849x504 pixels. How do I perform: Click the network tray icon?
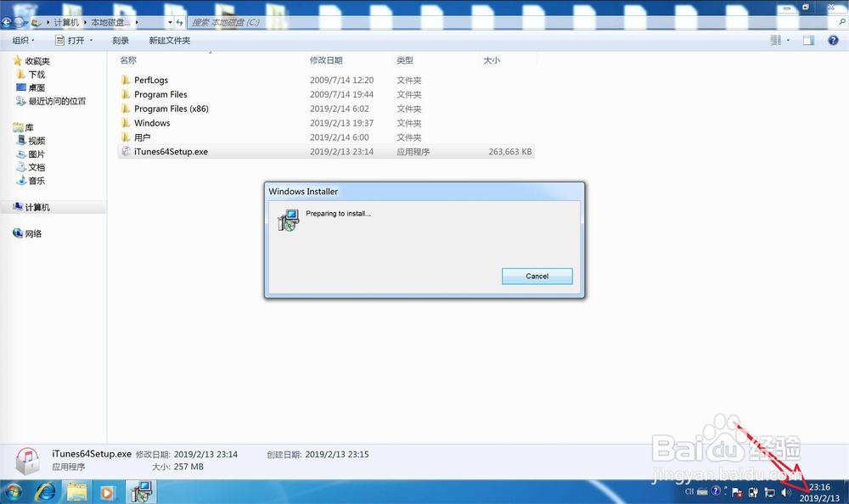tap(769, 493)
